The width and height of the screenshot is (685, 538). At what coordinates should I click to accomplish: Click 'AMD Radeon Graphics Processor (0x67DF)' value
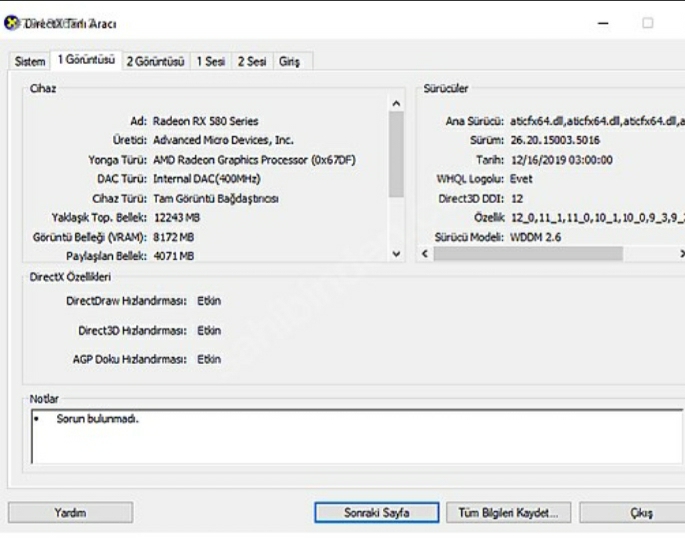254,160
